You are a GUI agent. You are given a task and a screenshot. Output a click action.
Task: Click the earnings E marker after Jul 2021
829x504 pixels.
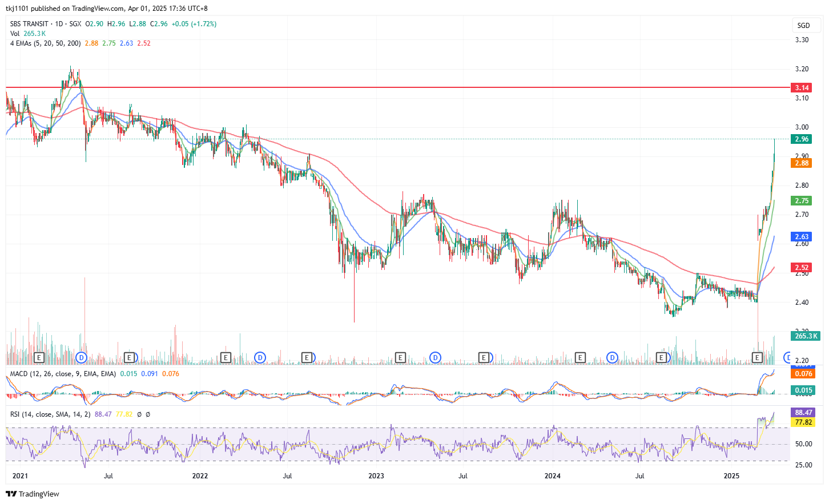coord(130,358)
